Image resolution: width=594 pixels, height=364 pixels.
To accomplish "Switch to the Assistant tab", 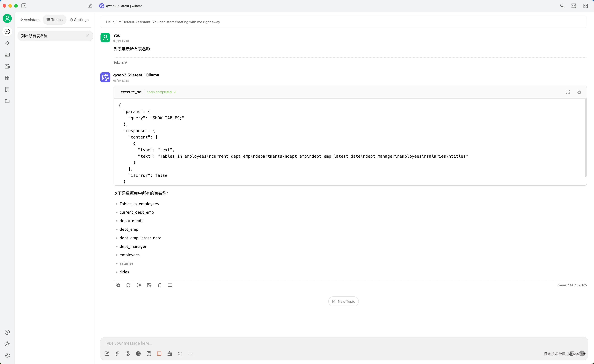I will 30,20.
